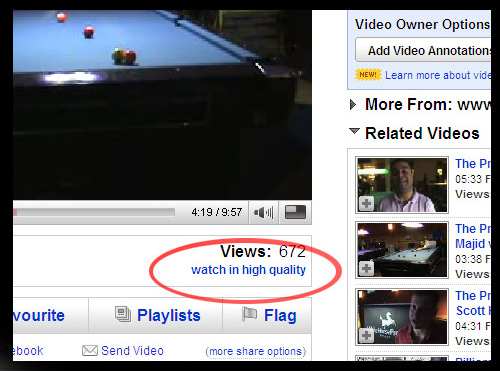The height and width of the screenshot is (371, 500).
Task: Seek along the video progress bar
Action: [x=94, y=212]
